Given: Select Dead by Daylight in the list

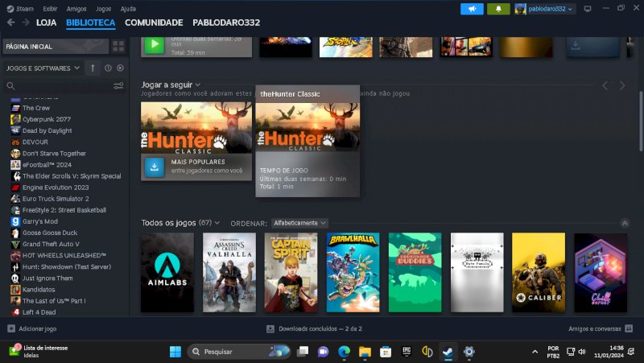Looking at the screenshot, I should [x=47, y=130].
